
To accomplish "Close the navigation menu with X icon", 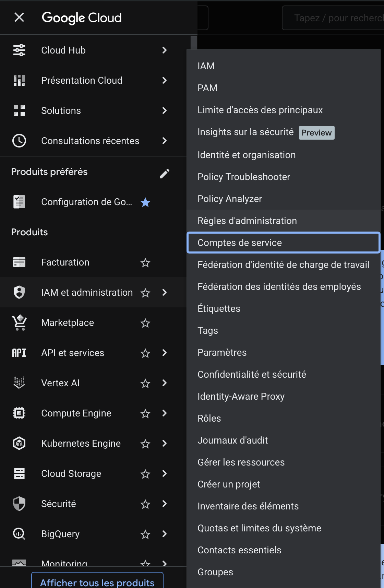I will [19, 17].
